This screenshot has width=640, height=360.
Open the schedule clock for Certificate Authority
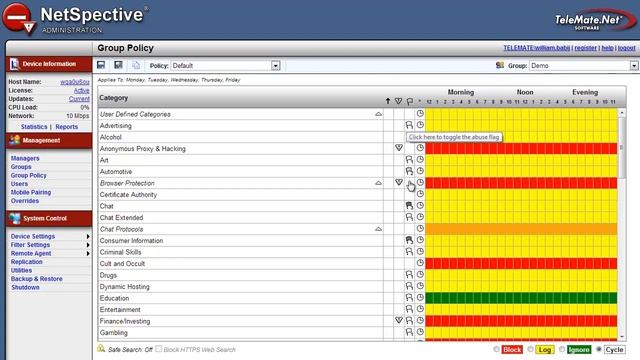pos(420,194)
